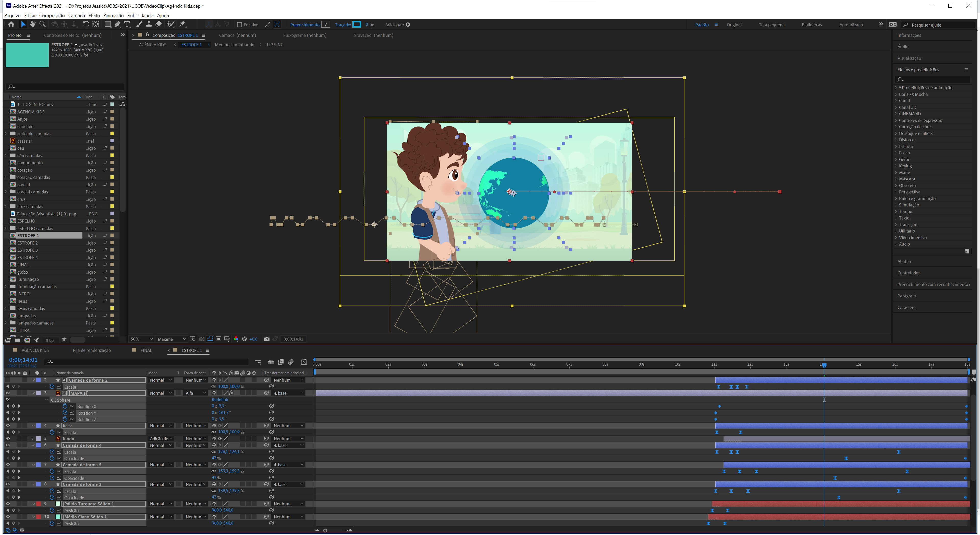This screenshot has height=535, width=980.
Task: Click the snapshot camera icon in viewer
Action: pyautogui.click(x=267, y=339)
